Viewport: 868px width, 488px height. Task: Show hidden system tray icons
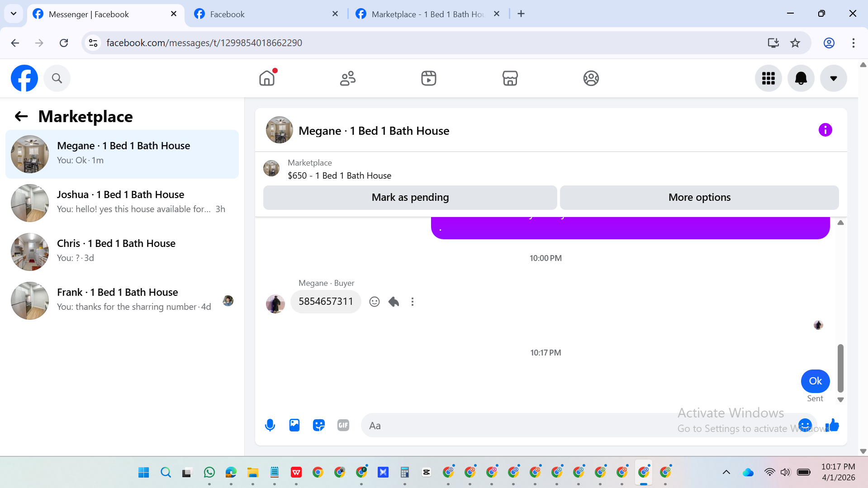(x=726, y=472)
